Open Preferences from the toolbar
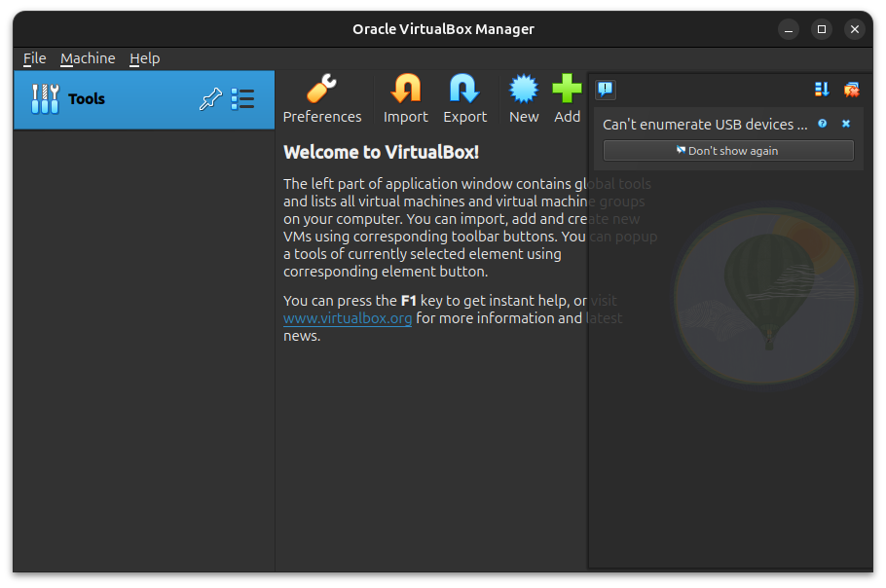Viewport: 886px width, 588px height. point(321,100)
